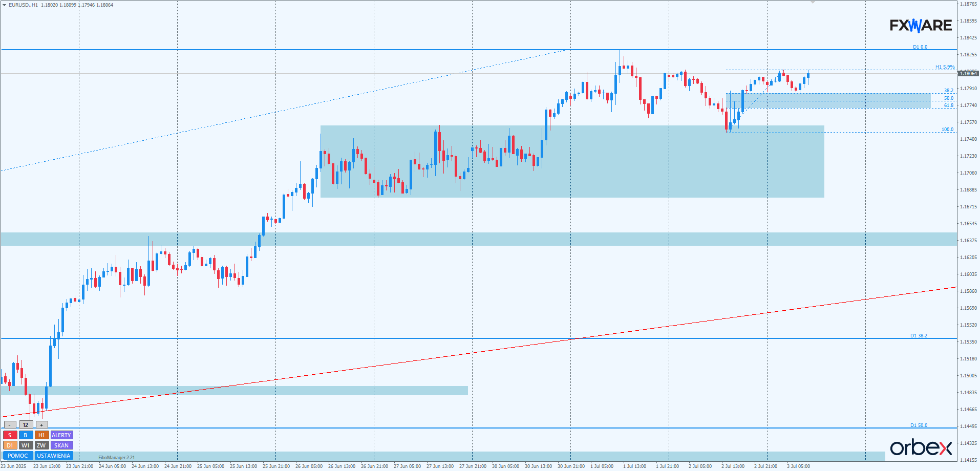Open the POMOC help menu
The height and width of the screenshot is (471, 980).
click(x=18, y=456)
